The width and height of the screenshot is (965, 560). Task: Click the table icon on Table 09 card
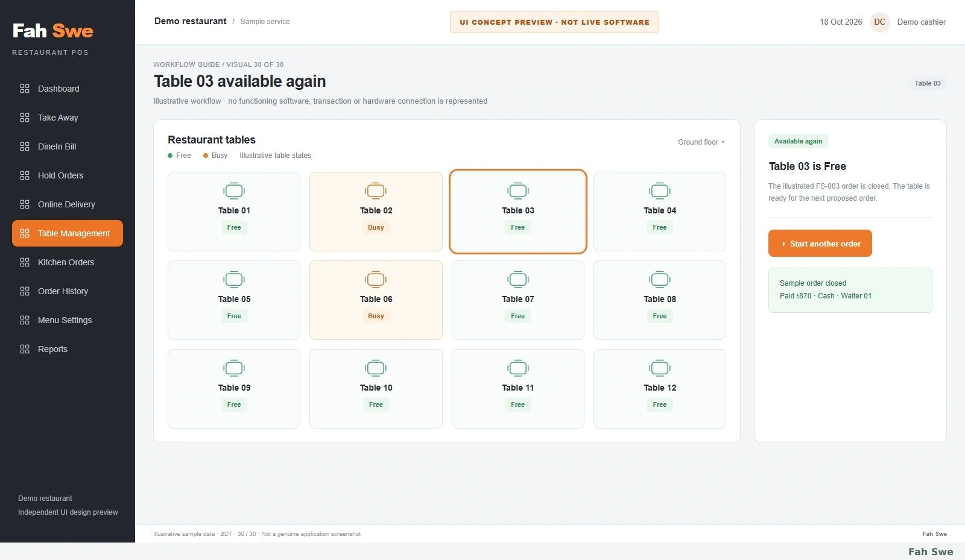coord(234,368)
